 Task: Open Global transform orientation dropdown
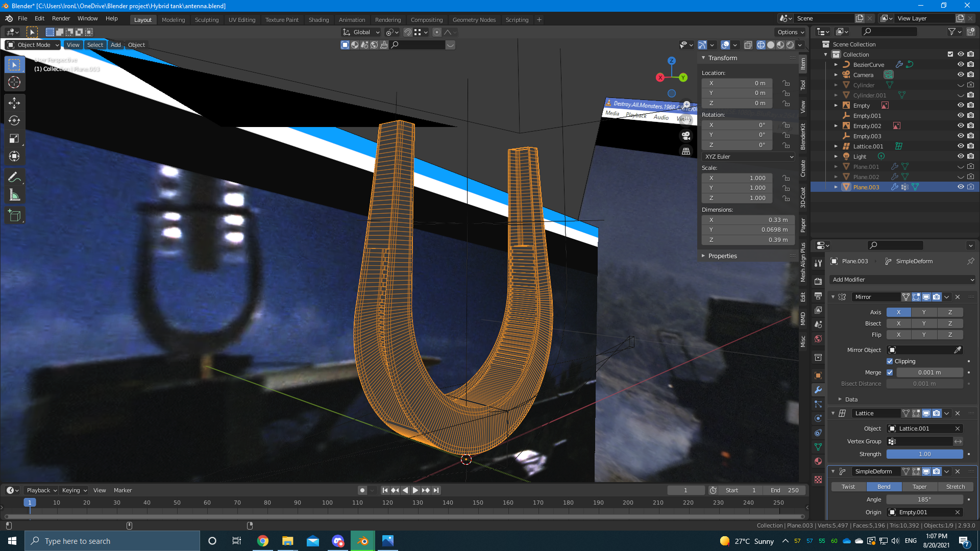click(361, 32)
